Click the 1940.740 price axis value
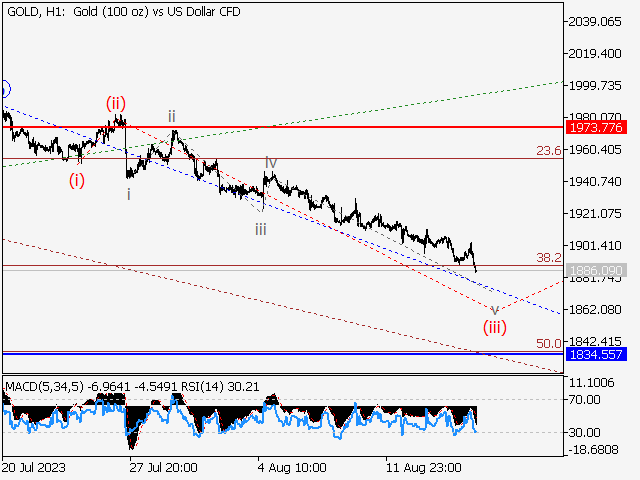 pyautogui.click(x=595, y=182)
